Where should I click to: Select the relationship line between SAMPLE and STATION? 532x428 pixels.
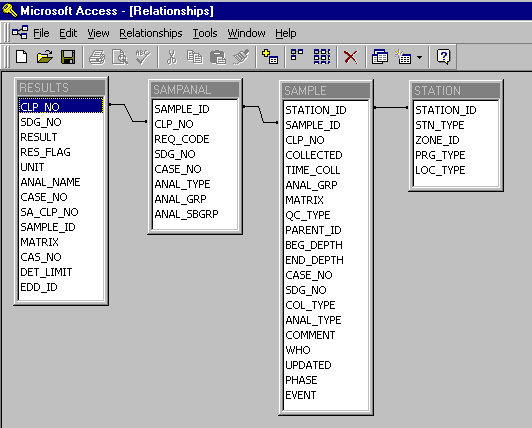point(391,108)
